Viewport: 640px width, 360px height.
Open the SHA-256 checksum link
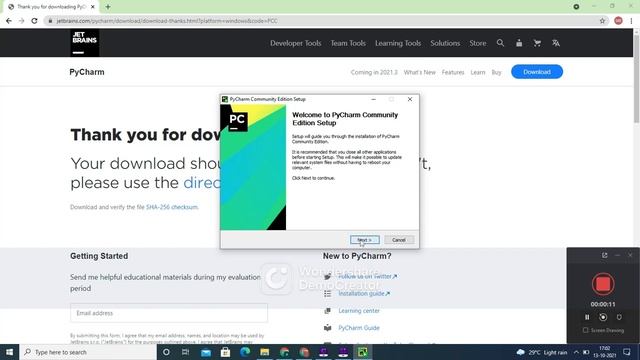[172, 207]
